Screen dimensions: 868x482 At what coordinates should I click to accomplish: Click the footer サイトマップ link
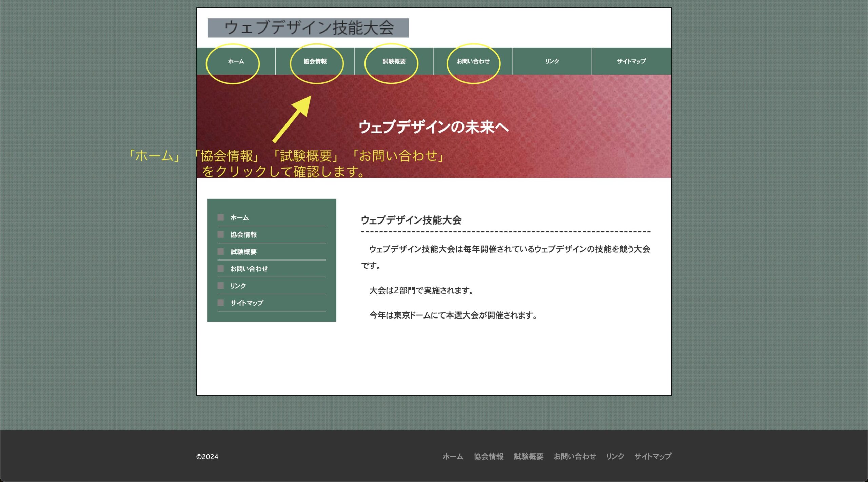click(653, 457)
